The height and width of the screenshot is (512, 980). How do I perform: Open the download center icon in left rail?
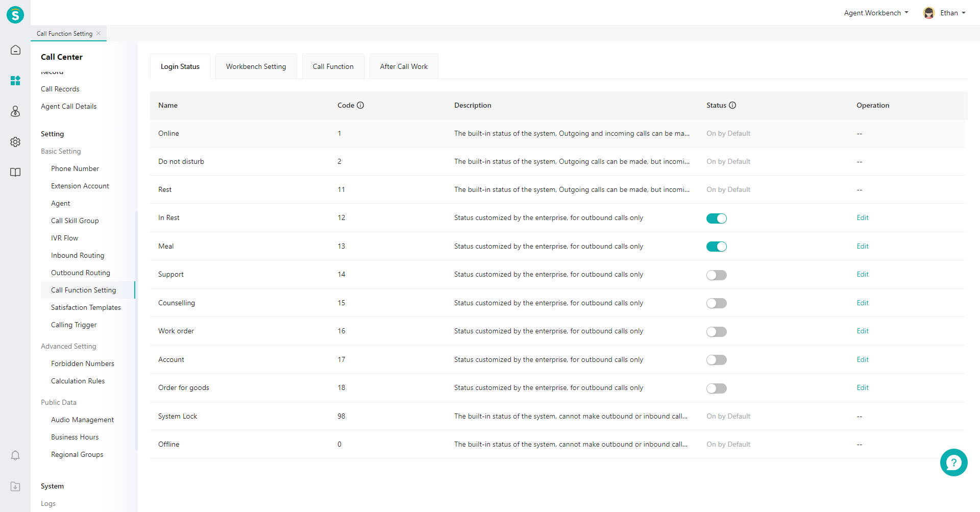point(15,486)
